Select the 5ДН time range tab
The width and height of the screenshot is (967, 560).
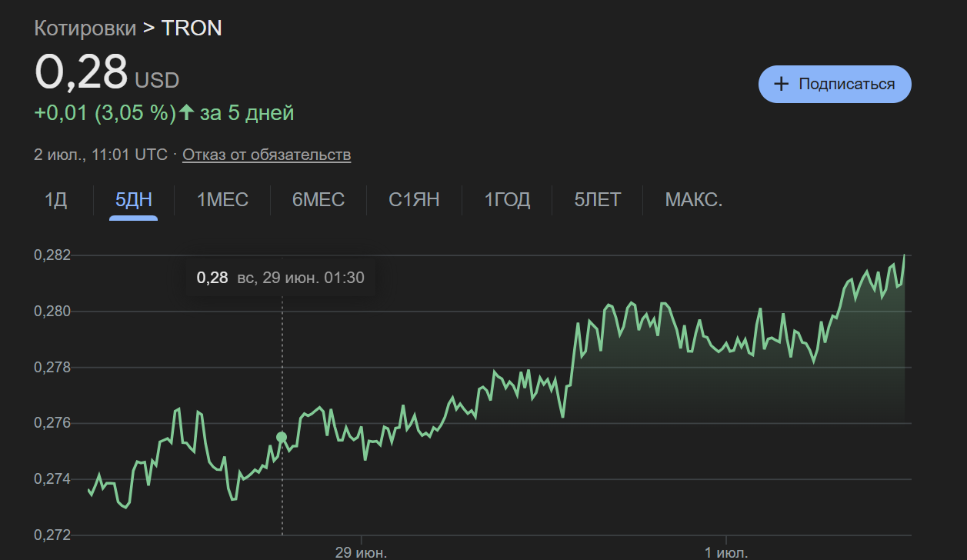click(x=134, y=201)
